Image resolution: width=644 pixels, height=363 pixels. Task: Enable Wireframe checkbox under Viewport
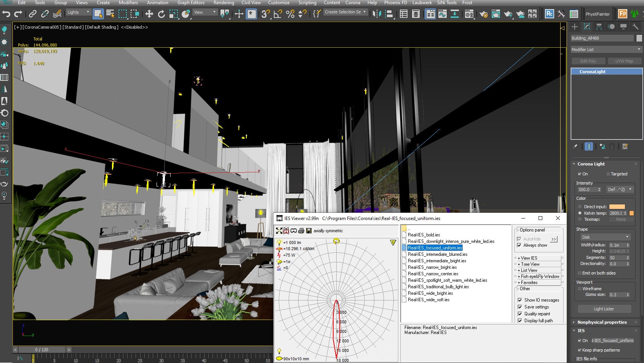click(580, 289)
